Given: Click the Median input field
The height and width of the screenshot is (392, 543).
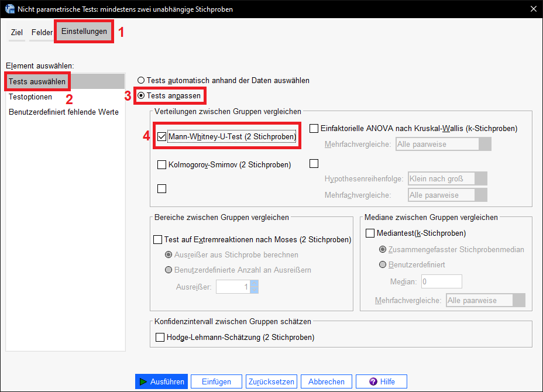Looking at the screenshot, I should (441, 281).
